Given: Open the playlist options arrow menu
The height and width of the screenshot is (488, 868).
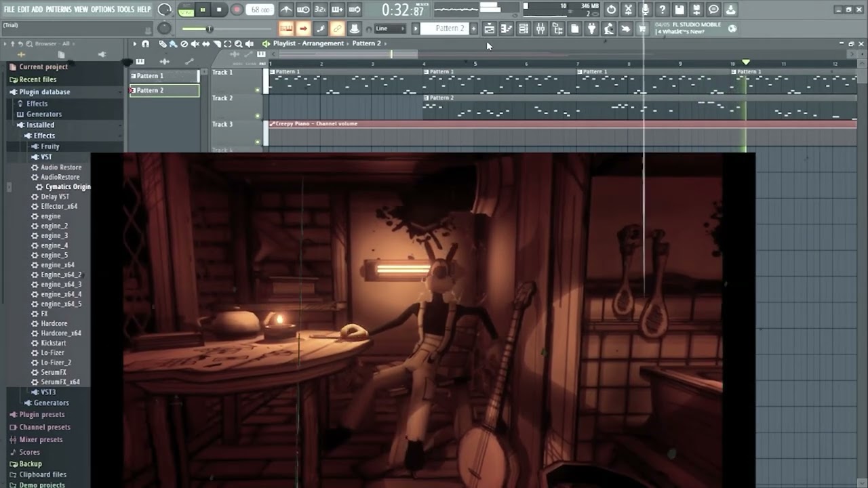Looking at the screenshot, I should pyautogui.click(x=134, y=43).
